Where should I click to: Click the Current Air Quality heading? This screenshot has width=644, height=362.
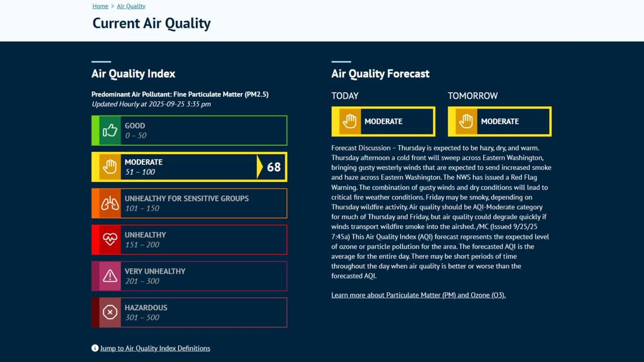(151, 23)
